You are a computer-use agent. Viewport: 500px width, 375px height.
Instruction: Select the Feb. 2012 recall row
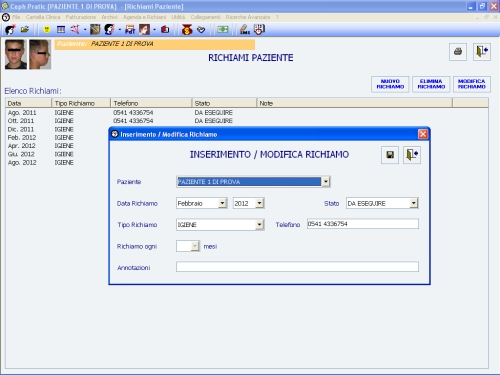[x=57, y=138]
